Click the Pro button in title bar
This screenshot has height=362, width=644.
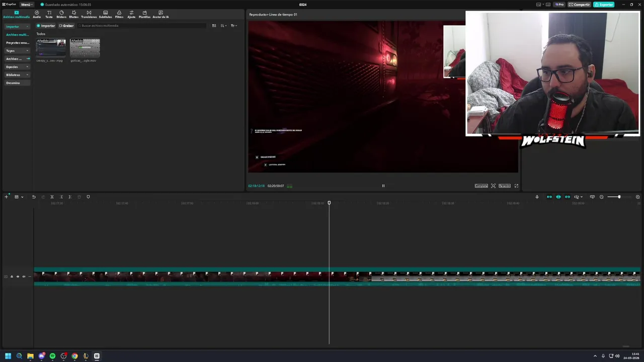559,5
